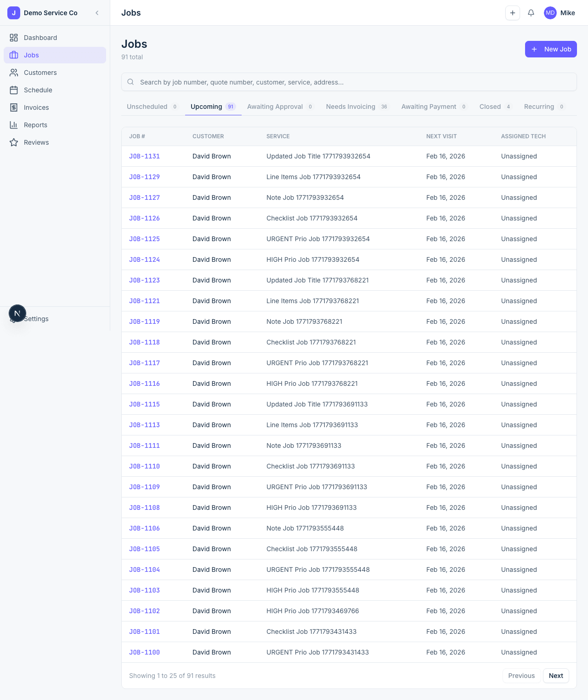Click the Reports bar chart icon
This screenshot has height=700, width=588.
[14, 125]
